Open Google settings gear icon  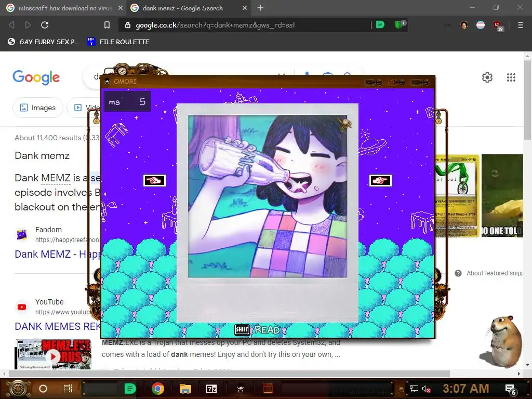487,77
